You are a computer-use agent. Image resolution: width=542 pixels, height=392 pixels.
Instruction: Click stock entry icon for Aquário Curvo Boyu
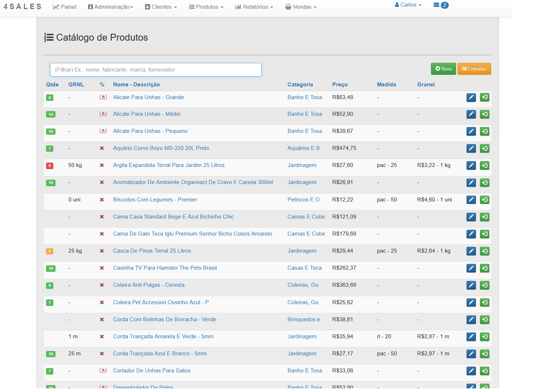[x=484, y=148]
